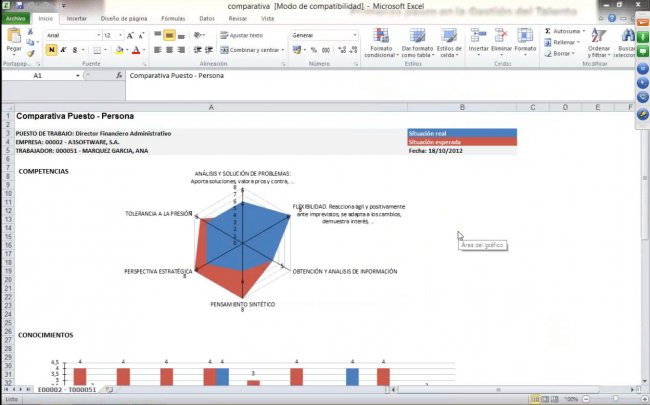650x405 pixels.
Task: Click the insert new worksheet icon
Action: [x=109, y=390]
